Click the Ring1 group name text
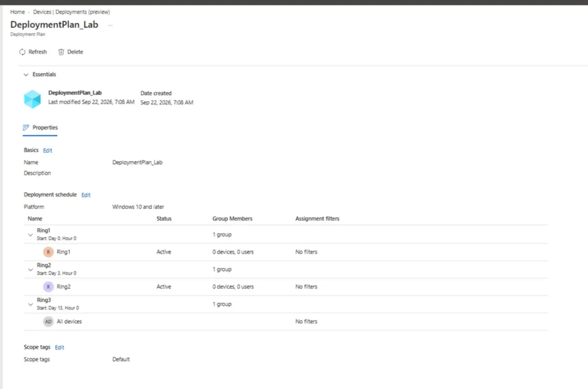Screen dimensions: 588x389 click(64, 252)
